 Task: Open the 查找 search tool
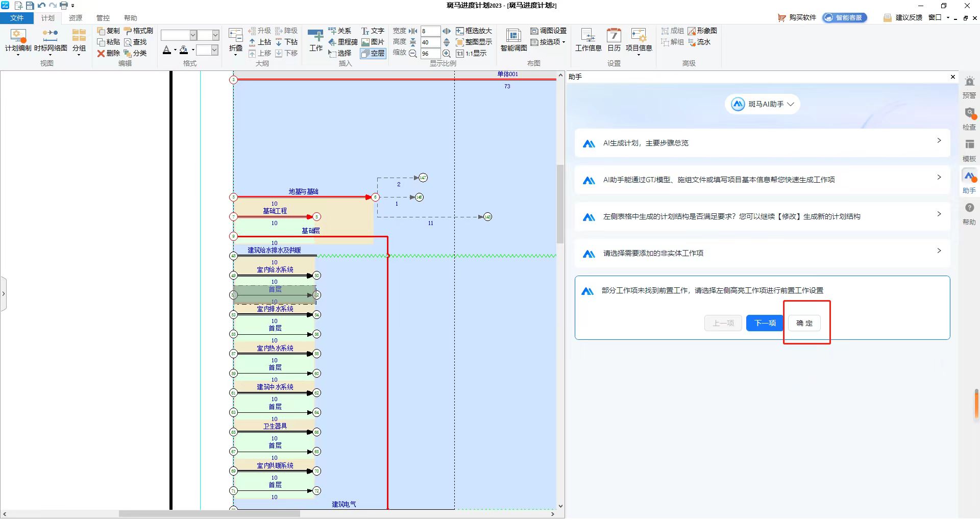(135, 42)
